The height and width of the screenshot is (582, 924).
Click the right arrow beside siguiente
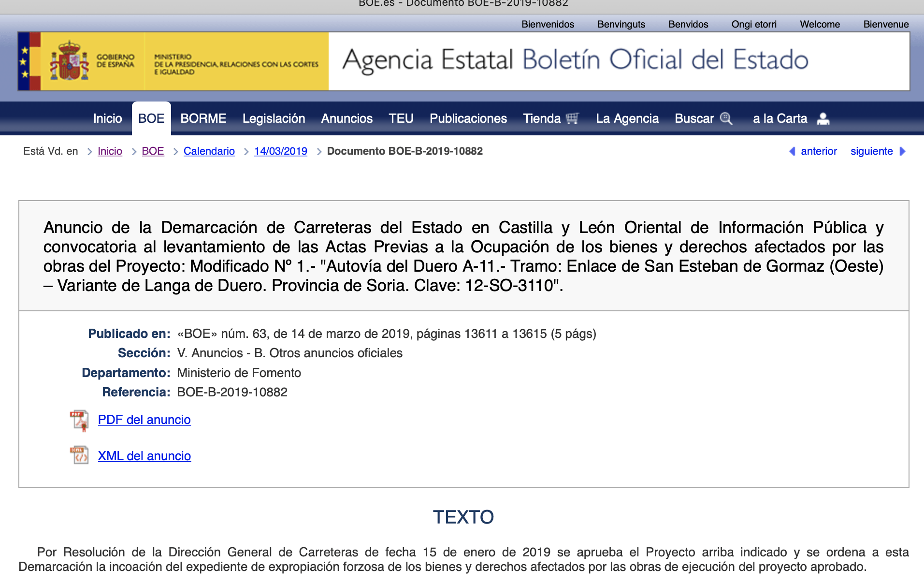point(902,151)
